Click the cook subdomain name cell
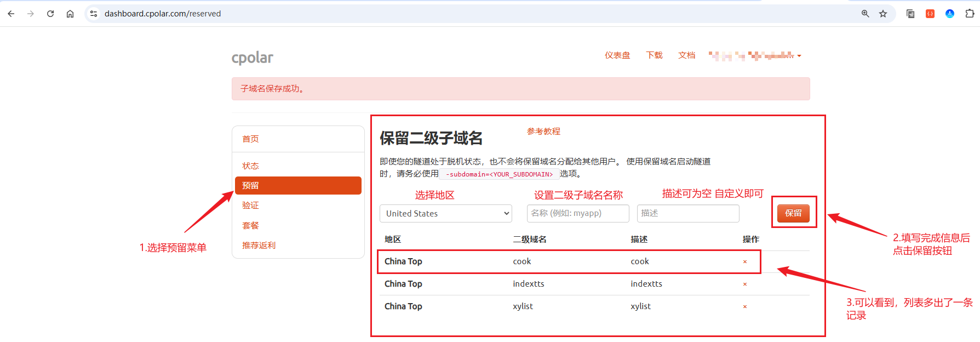980x342 pixels. pos(522,261)
